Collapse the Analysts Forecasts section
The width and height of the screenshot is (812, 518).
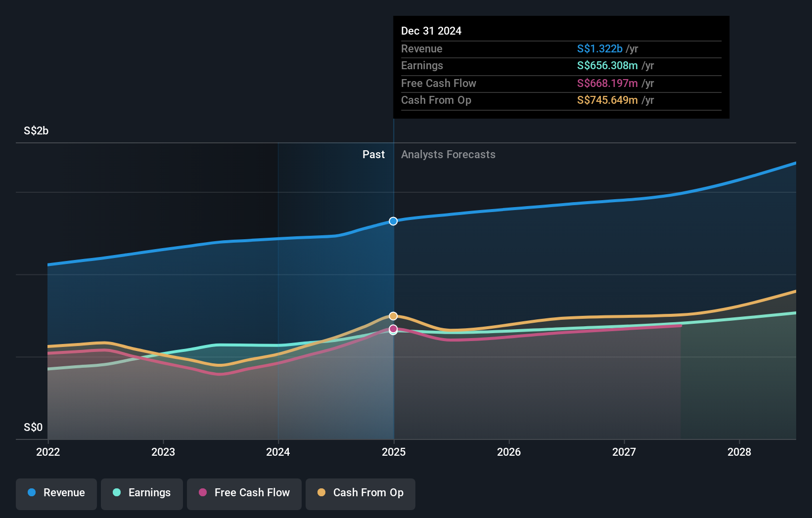click(x=448, y=155)
